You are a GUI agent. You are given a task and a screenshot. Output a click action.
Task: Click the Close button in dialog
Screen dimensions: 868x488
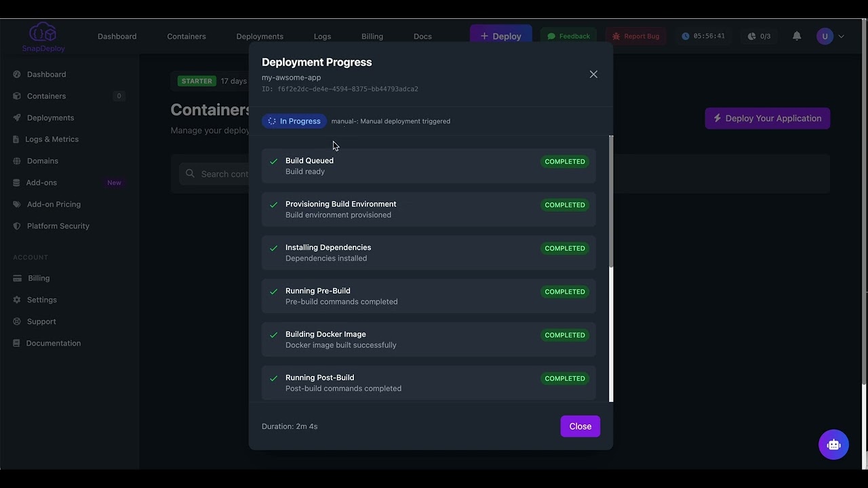click(x=580, y=426)
